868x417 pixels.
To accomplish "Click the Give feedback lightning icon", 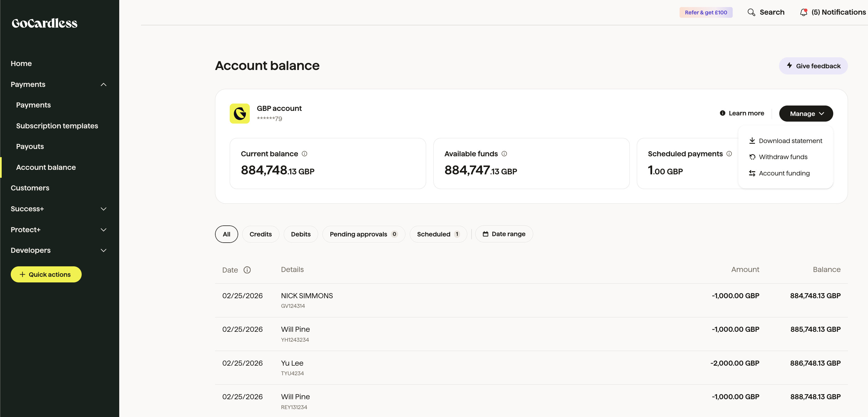I will (789, 66).
